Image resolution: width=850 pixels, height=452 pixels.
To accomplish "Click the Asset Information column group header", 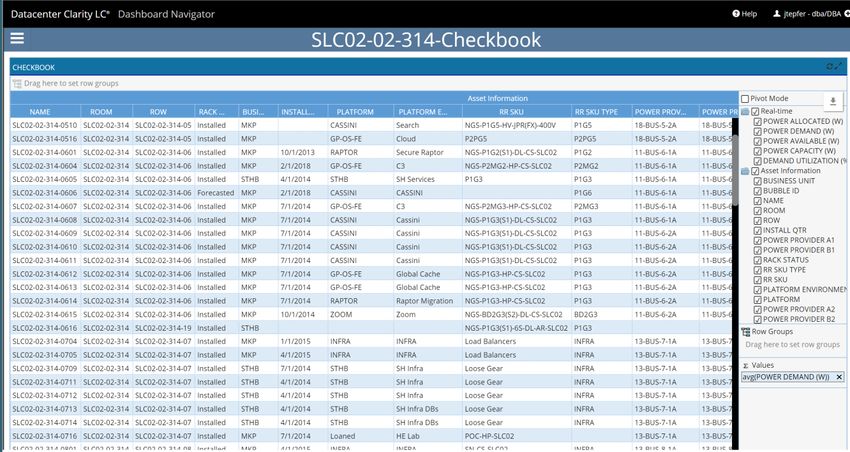I will click(x=498, y=98).
